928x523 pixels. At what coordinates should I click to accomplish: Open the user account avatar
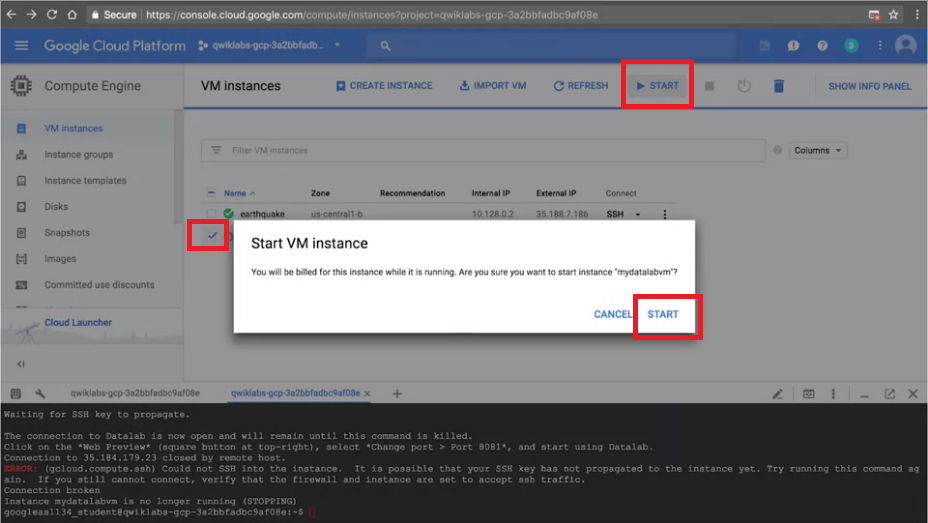[906, 45]
